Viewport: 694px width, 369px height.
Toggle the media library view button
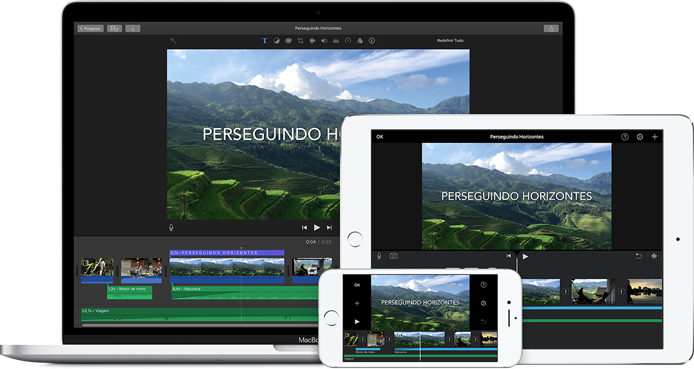[x=114, y=28]
